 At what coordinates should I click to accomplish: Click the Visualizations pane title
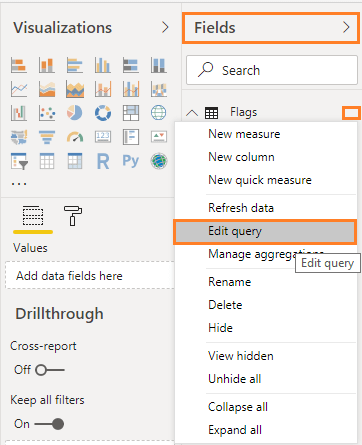click(x=63, y=28)
